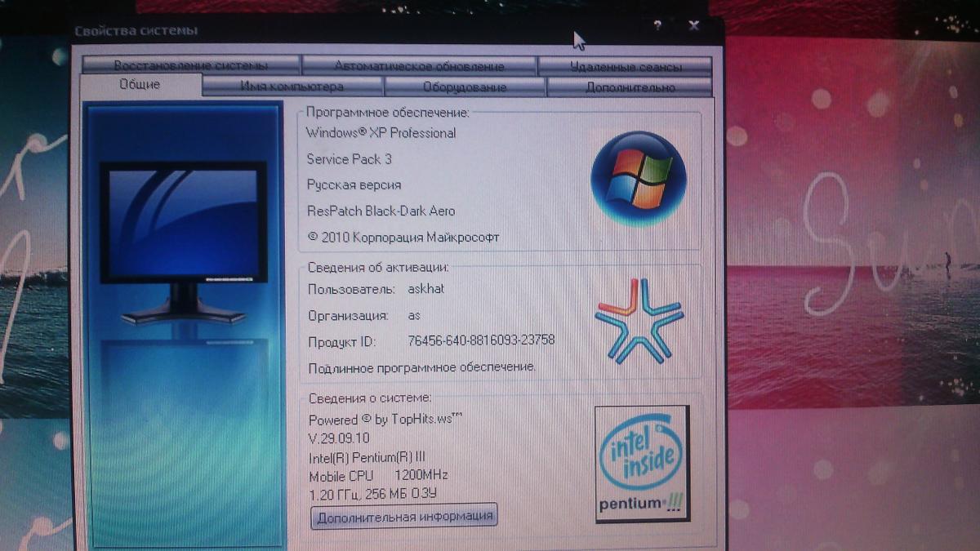Click the Windows XP Professional text
980x551 pixels.
click(x=381, y=132)
